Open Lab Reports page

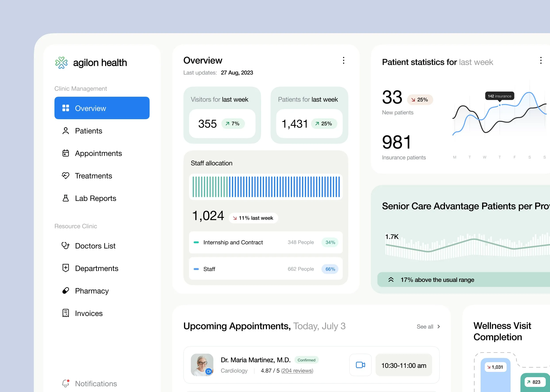[x=102, y=198]
